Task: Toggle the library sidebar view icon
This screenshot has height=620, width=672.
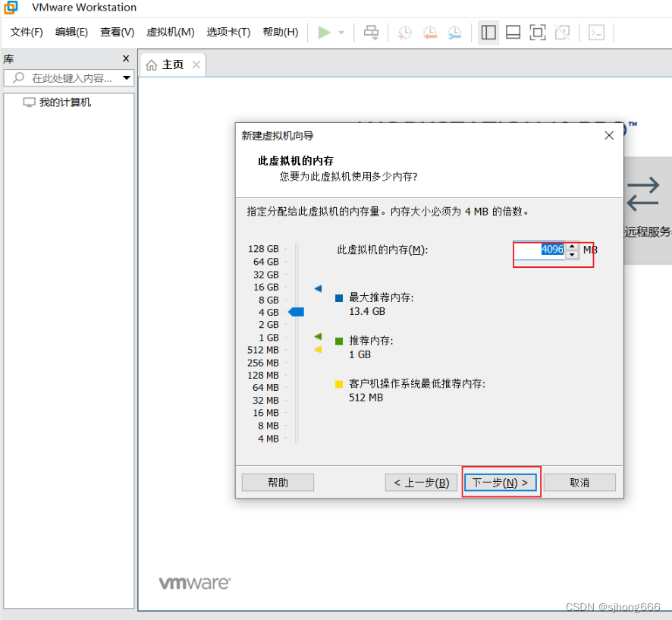Action: (488, 33)
